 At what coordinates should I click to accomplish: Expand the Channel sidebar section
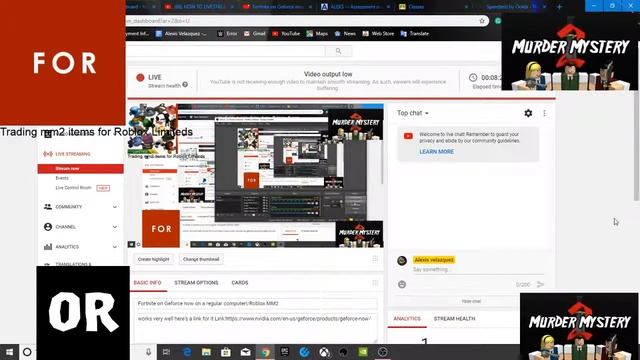coord(115,227)
